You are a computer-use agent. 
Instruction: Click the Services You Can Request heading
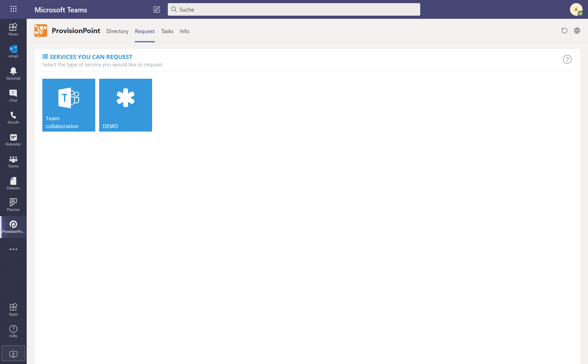(x=91, y=57)
